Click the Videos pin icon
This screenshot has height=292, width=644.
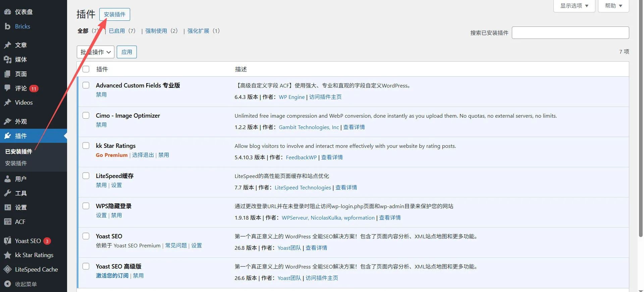coord(8,102)
